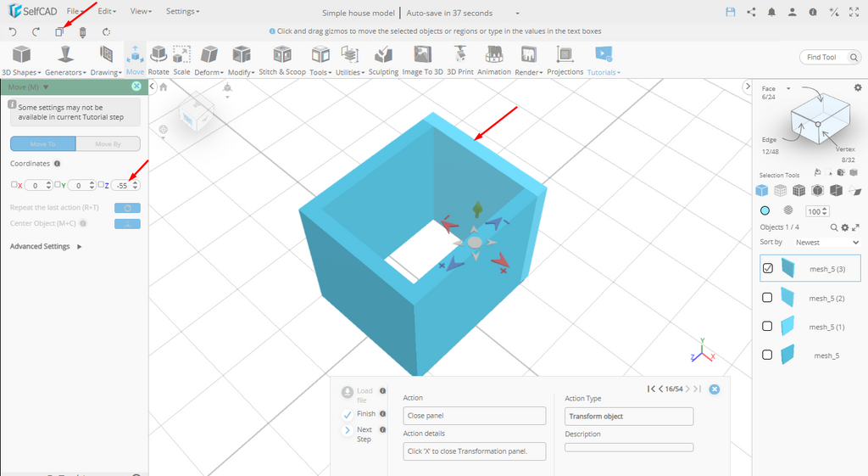Close the tutorial steps panel
Viewport: 868px width, 476px height.
(714, 389)
